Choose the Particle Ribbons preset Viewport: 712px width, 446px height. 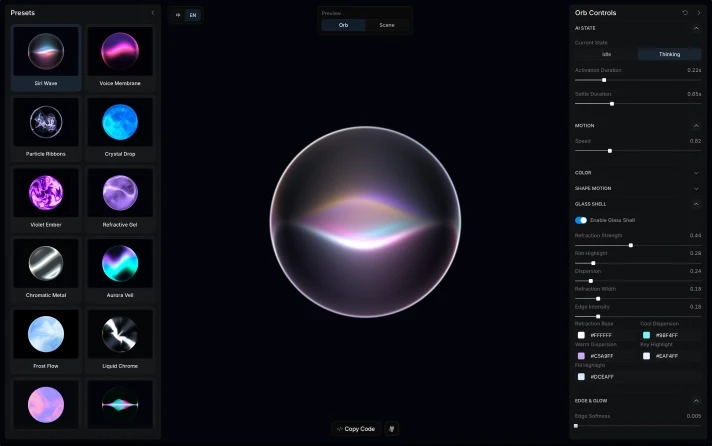(46, 128)
